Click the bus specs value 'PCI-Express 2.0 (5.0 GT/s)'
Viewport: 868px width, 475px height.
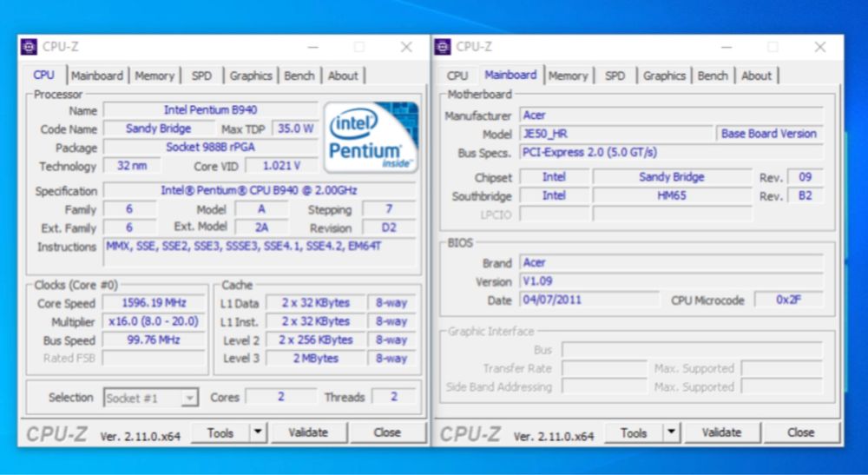[x=672, y=152]
